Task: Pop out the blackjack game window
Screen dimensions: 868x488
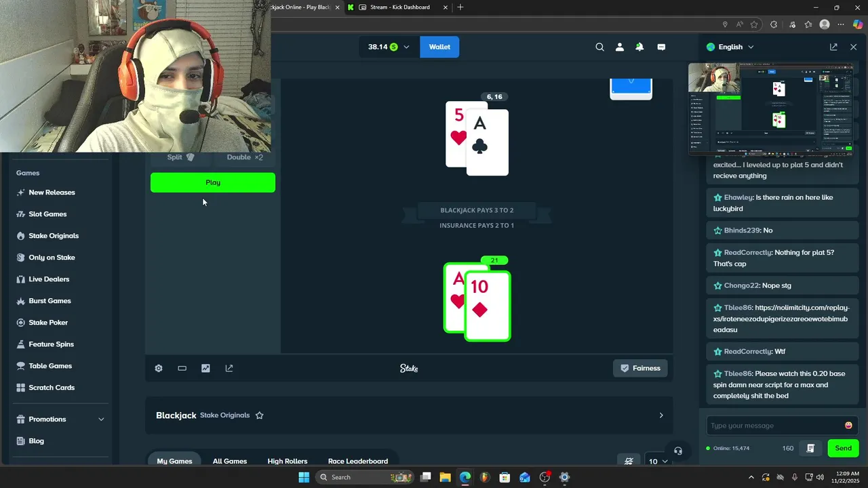Action: 229,368
